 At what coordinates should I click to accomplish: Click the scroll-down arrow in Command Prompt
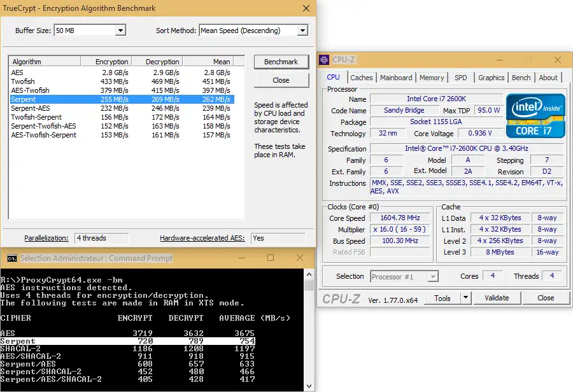pyautogui.click(x=309, y=386)
